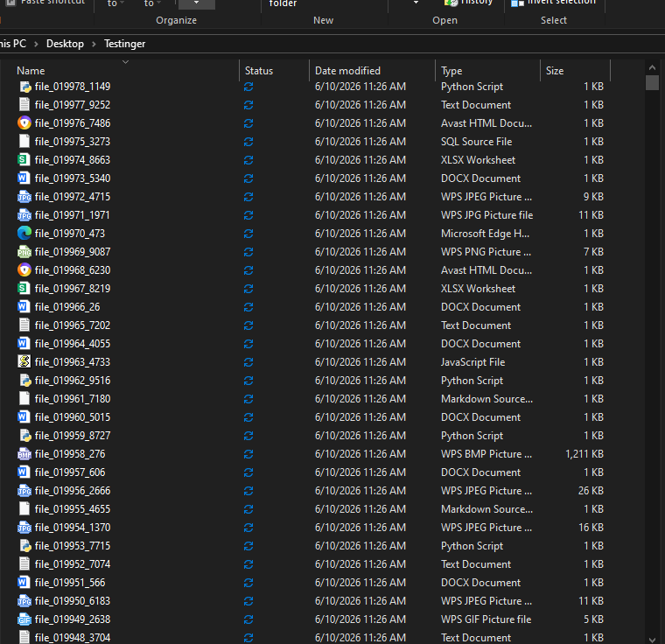Select file_019948_3704 text document
Image resolution: width=665 pixels, height=644 pixels.
point(73,638)
